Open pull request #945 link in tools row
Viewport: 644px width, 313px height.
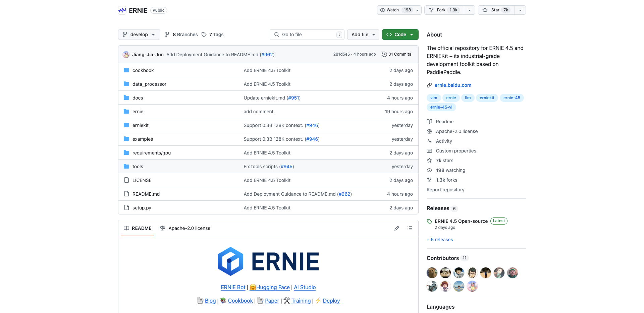(x=287, y=167)
